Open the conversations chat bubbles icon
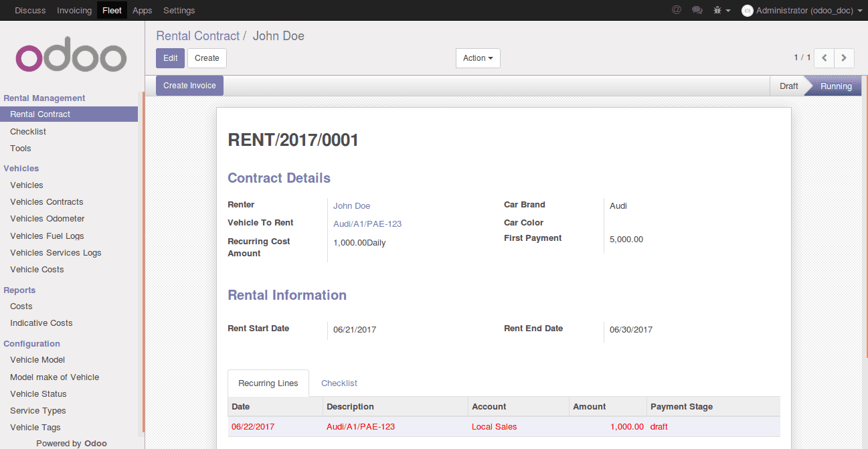This screenshot has height=449, width=868. point(697,10)
